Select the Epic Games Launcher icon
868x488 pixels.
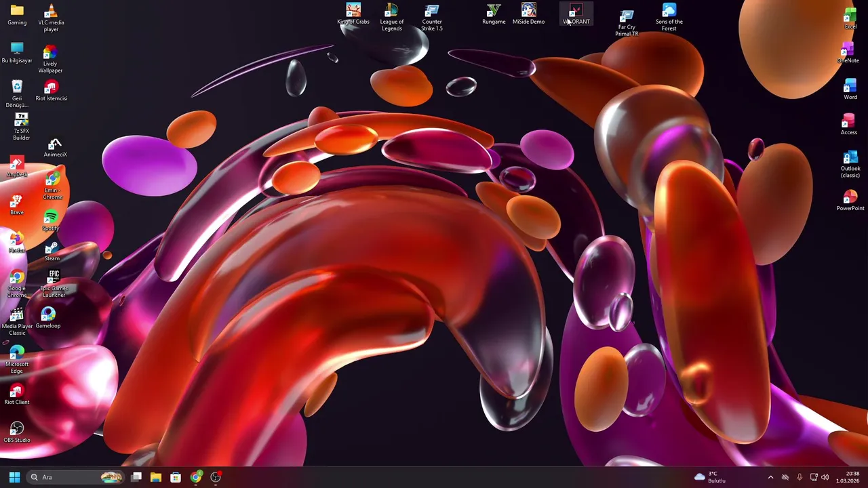coord(54,284)
